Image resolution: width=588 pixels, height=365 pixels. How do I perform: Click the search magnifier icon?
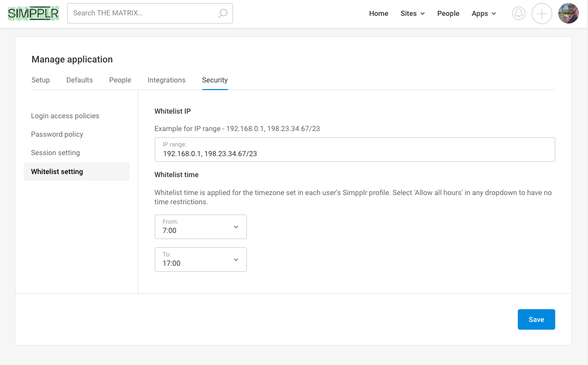(223, 13)
